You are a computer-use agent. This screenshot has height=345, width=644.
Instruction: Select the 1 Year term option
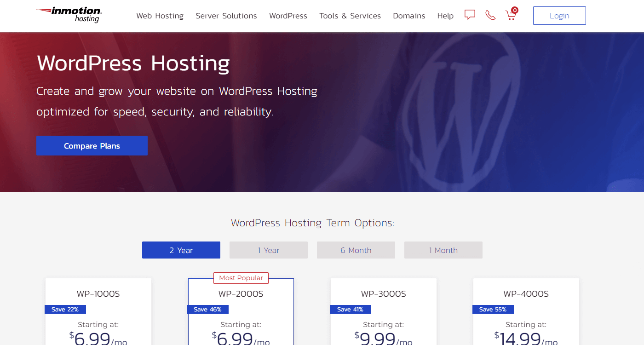click(269, 250)
